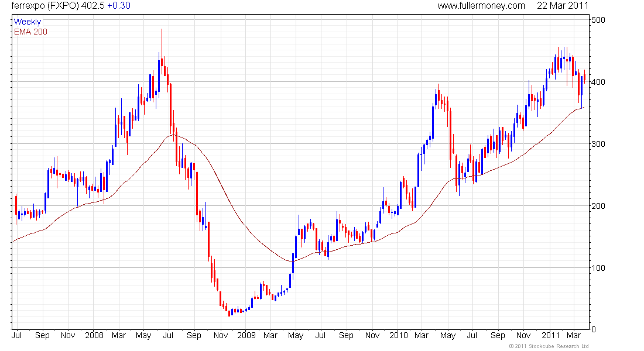Select the 200 price axis label
The width and height of the screenshot is (644, 351).
coord(598,206)
